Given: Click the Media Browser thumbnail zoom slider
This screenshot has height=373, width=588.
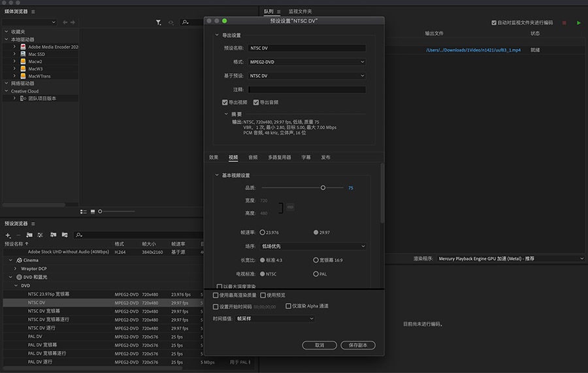Looking at the screenshot, I should pos(100,212).
